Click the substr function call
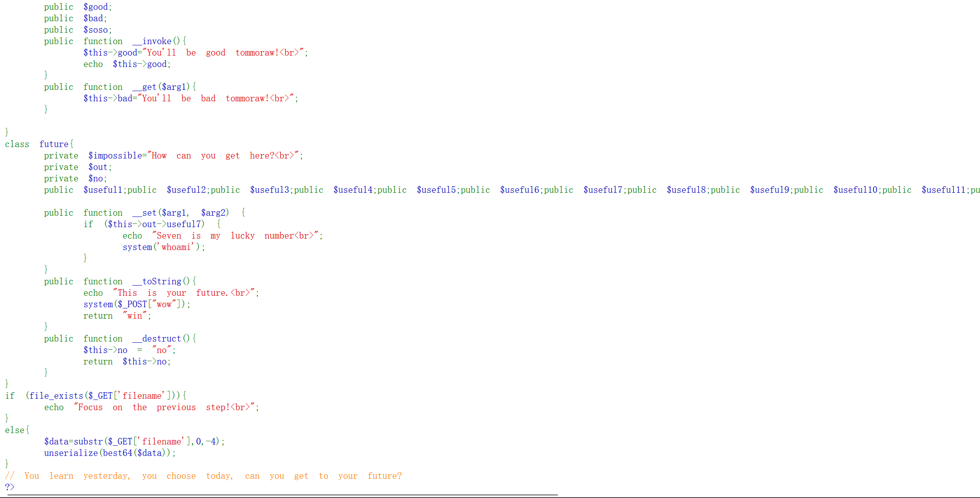Viewport: 980px width, 498px height. click(88, 442)
